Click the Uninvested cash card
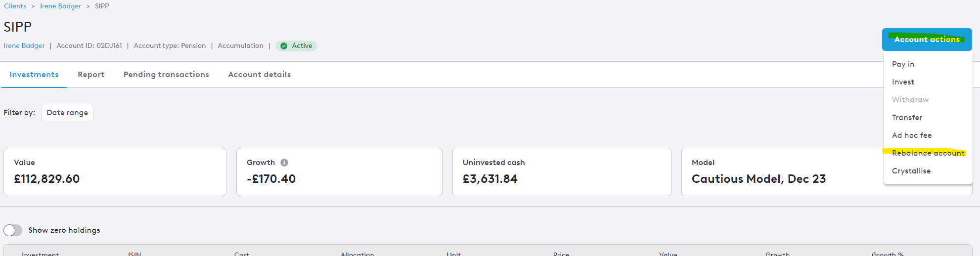 562,172
